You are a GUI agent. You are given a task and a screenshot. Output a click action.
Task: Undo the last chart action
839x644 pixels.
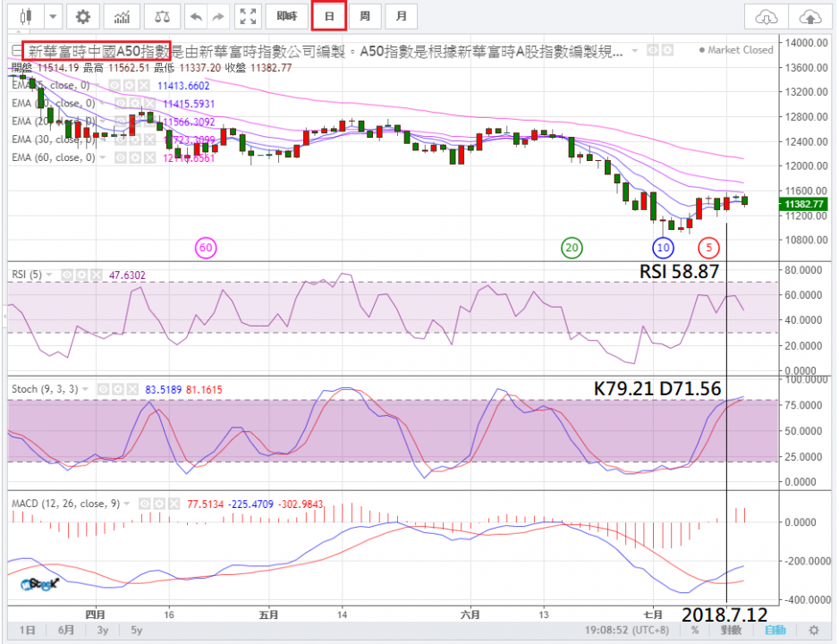point(196,17)
